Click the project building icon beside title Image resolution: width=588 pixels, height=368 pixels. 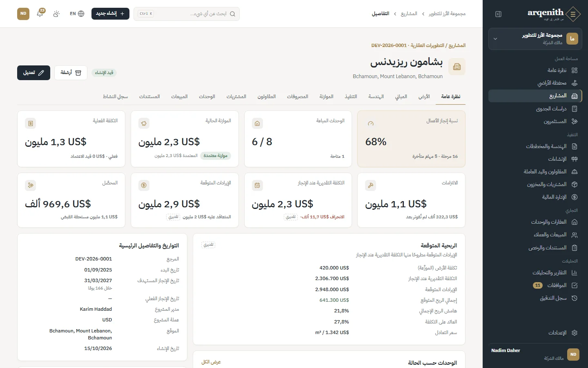tap(457, 67)
